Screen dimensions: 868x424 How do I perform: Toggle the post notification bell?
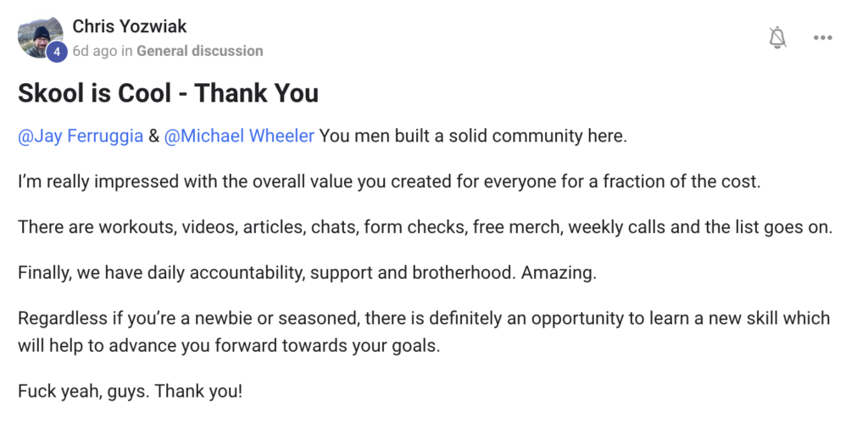pyautogui.click(x=777, y=37)
